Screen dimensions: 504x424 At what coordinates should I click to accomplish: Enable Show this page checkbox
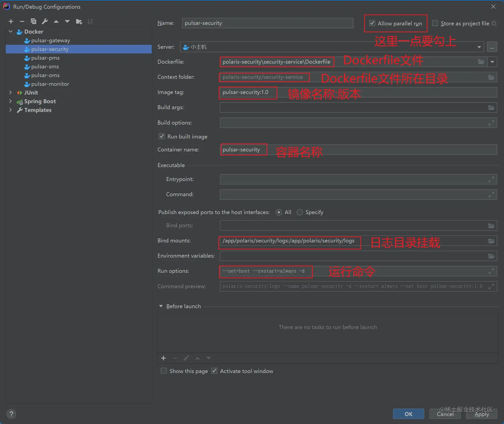point(164,371)
